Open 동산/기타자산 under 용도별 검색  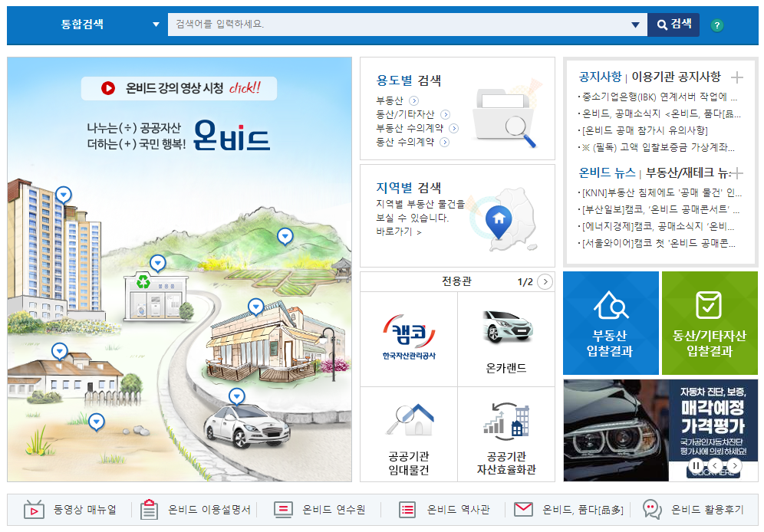(413, 114)
